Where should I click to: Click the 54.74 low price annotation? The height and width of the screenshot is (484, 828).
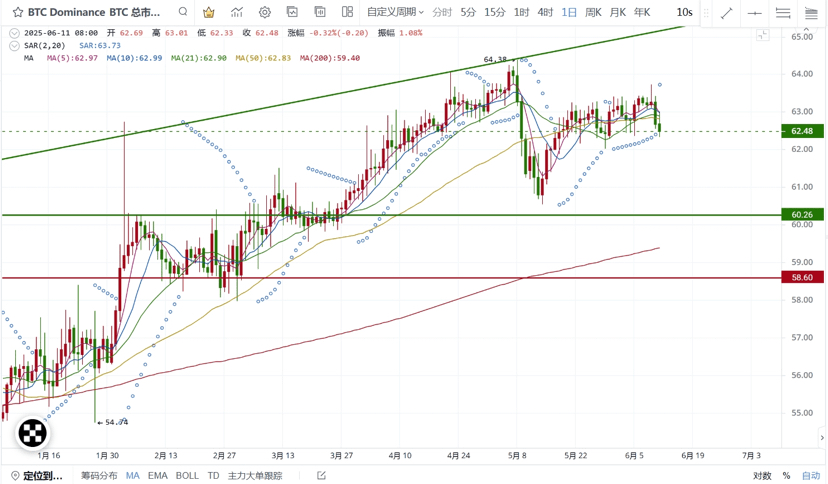coord(116,422)
